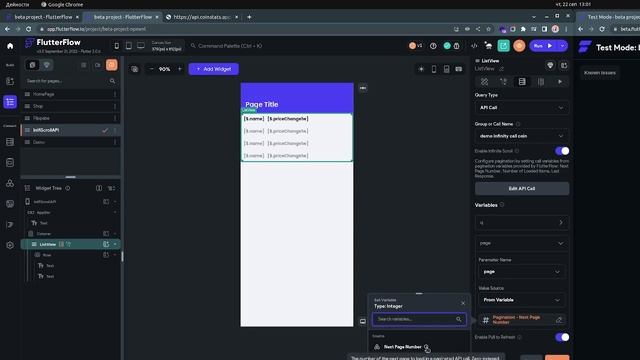Click the page search magnifier icon

(x=112, y=81)
